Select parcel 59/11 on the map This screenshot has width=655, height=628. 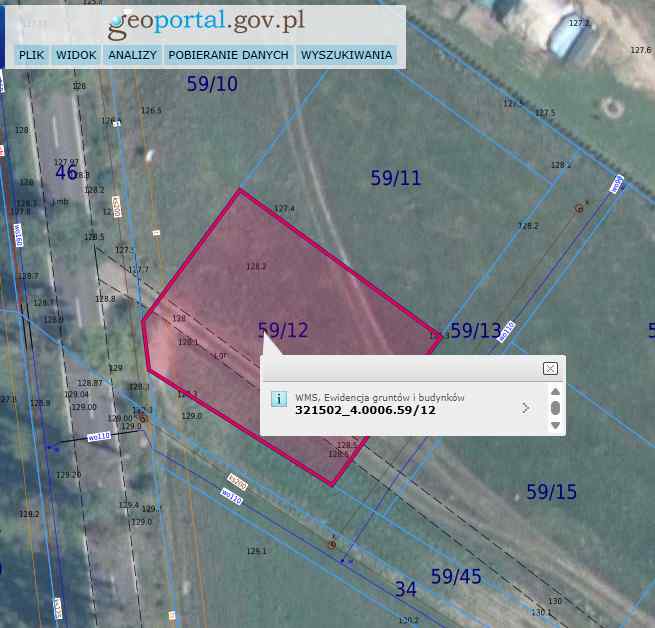(396, 178)
